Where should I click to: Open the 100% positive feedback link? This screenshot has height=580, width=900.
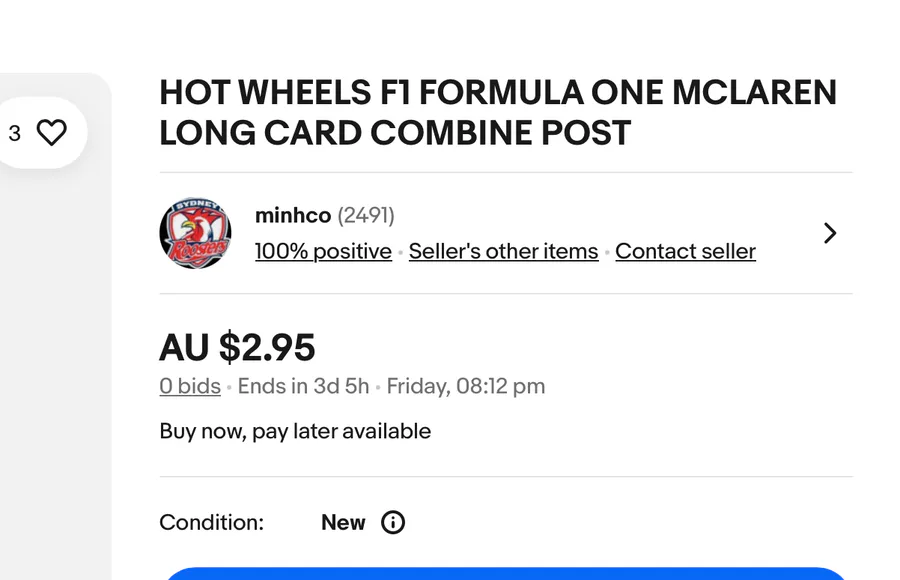pos(323,251)
